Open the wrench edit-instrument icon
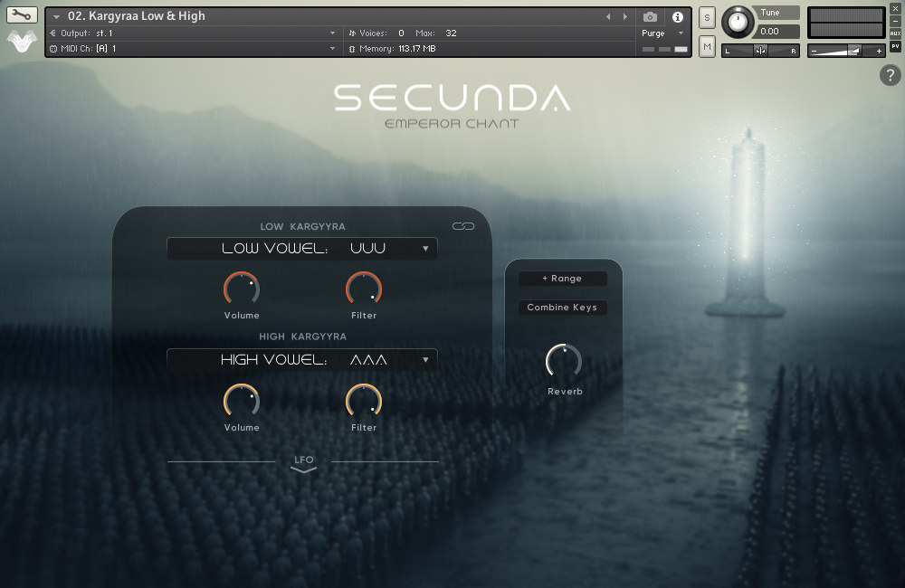Image resolution: width=905 pixels, height=588 pixels. pos(20,14)
